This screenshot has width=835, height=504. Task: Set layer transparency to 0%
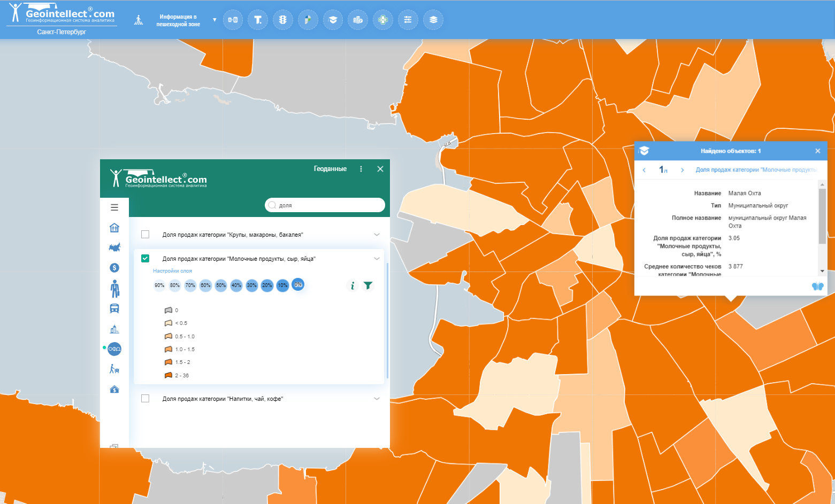298,284
